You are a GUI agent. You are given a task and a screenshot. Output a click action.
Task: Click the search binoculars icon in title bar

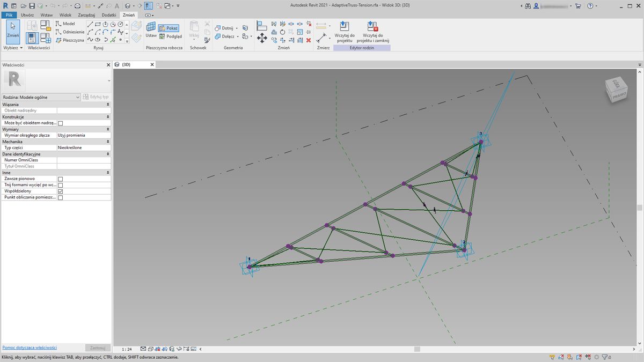pos(528,6)
